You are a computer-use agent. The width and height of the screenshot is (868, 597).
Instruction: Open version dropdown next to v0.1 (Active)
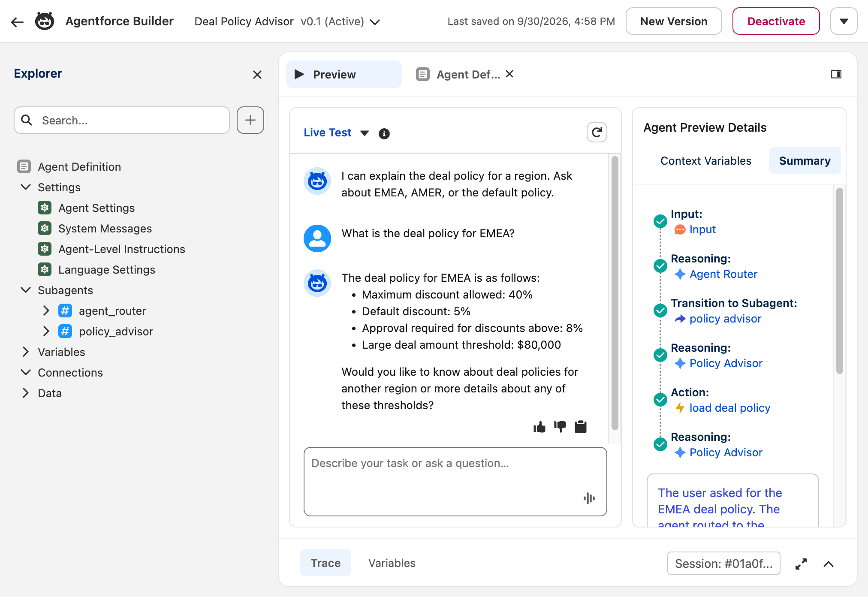(x=375, y=22)
